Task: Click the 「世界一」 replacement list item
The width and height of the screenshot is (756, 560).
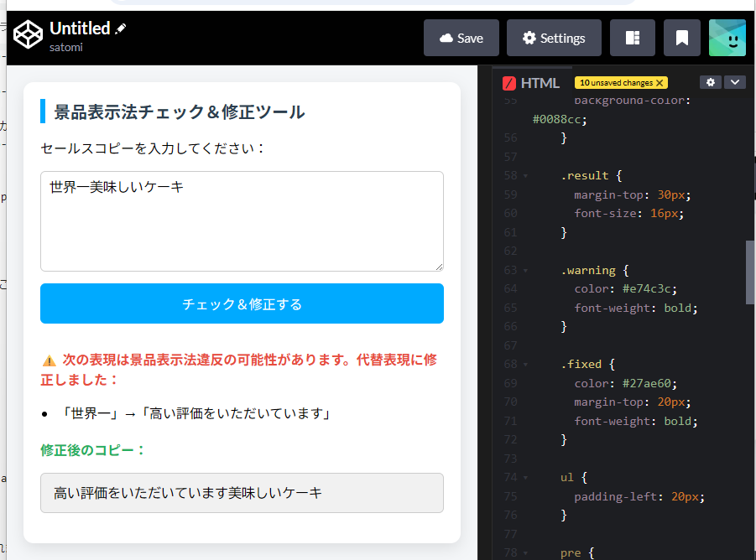Action: point(195,413)
